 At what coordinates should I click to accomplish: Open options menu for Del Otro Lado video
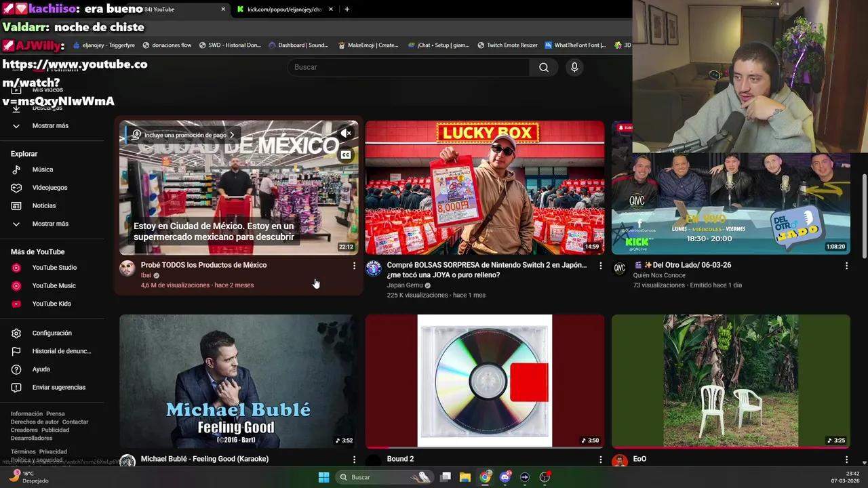[x=846, y=266]
